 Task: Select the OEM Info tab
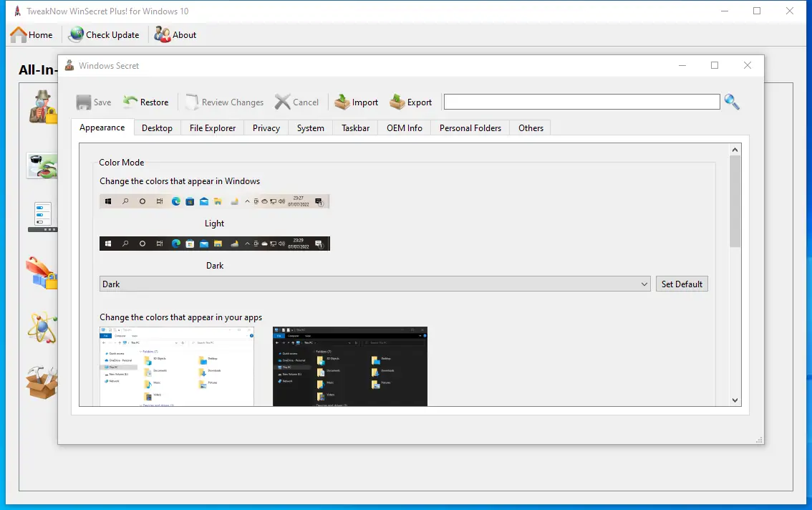coord(405,128)
